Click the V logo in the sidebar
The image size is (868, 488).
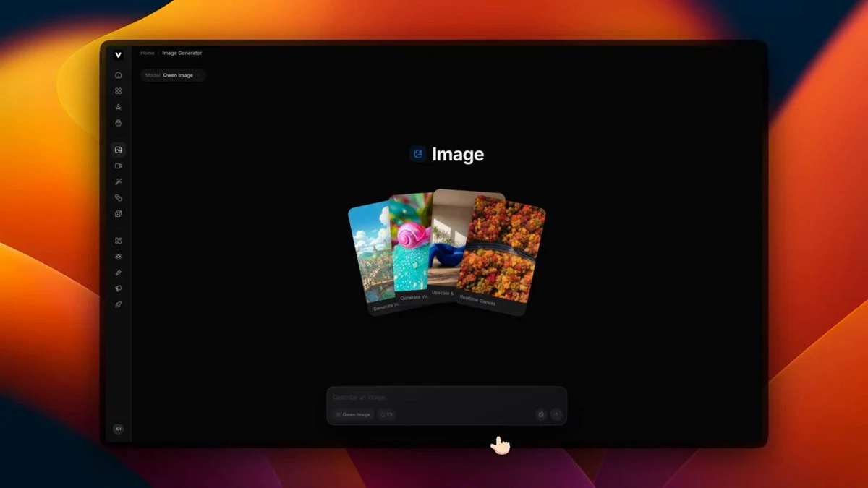118,55
